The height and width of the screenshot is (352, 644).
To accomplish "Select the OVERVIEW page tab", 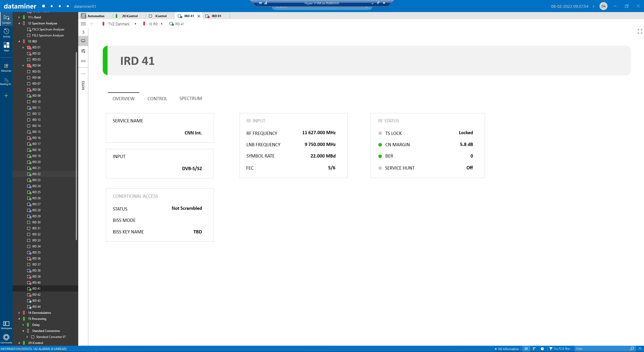I will point(124,98).
